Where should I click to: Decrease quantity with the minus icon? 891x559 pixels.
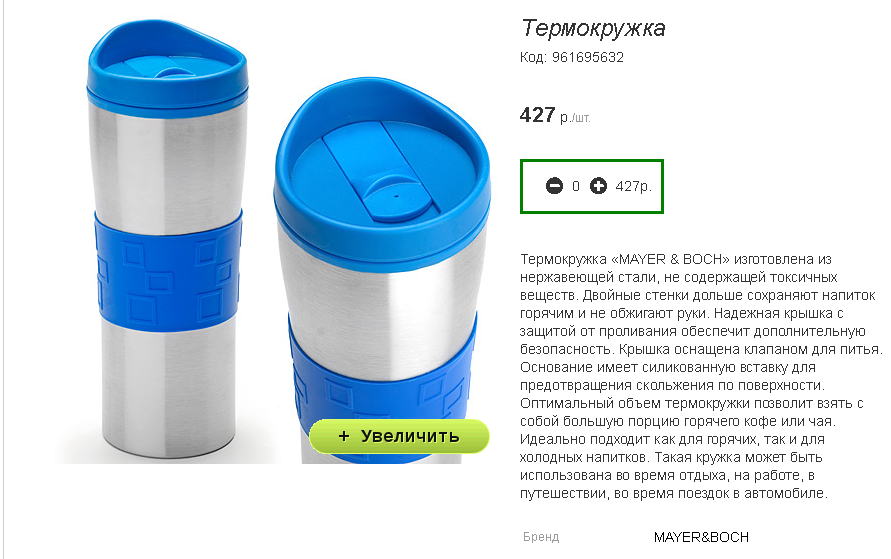554,186
